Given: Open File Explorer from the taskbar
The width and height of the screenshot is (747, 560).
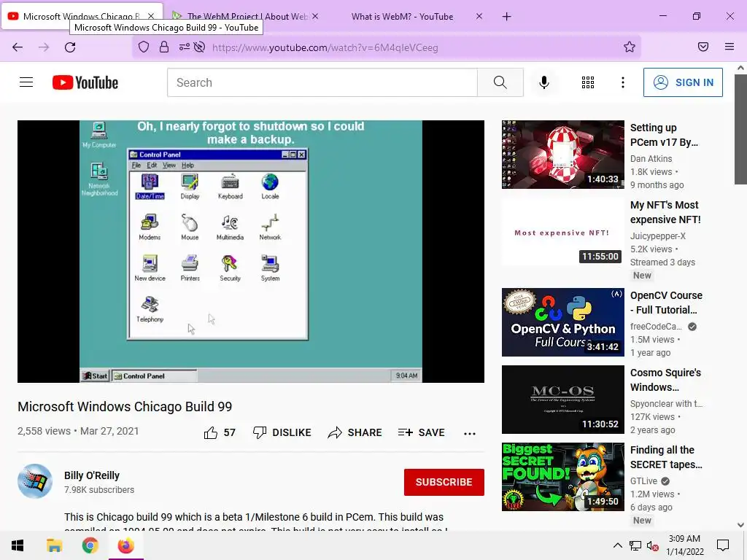Looking at the screenshot, I should coord(54,545).
